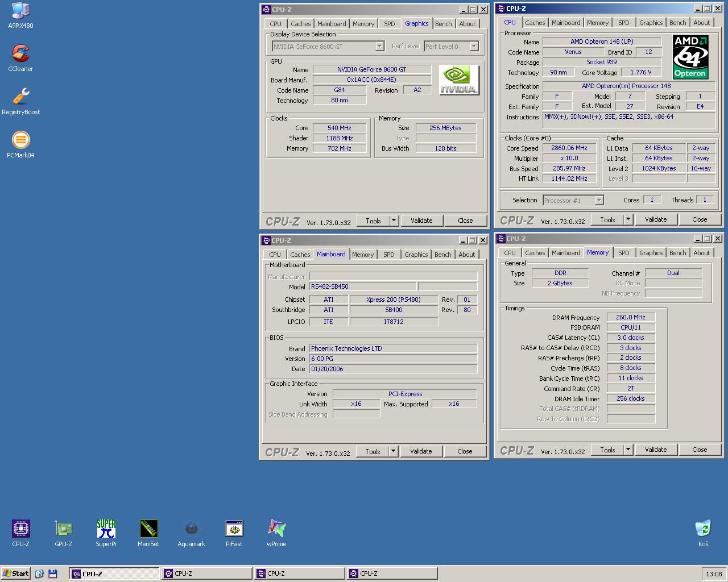Click the Core Voltage value 1.776 V

click(x=641, y=72)
